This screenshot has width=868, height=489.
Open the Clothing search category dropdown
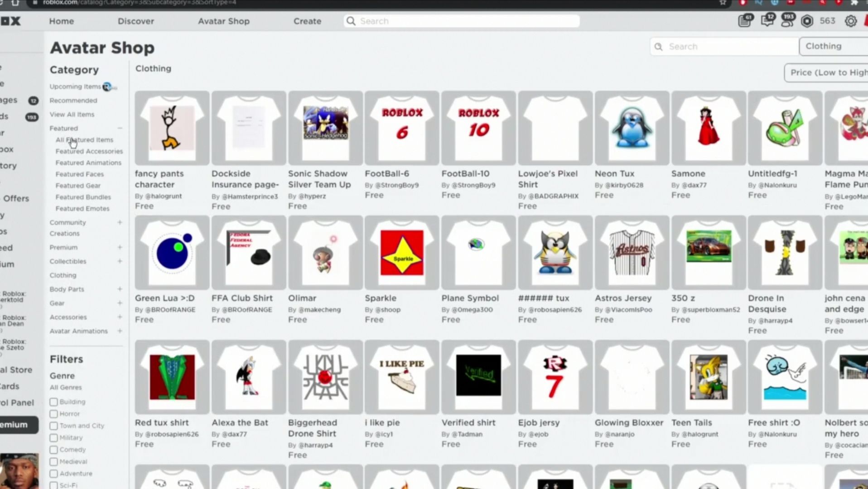pyautogui.click(x=834, y=46)
